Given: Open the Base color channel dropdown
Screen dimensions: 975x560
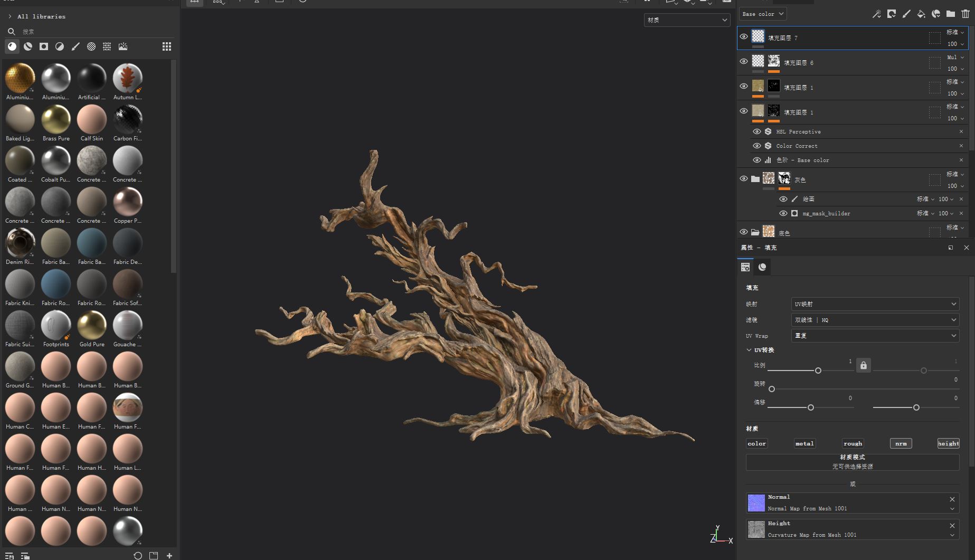Looking at the screenshot, I should pyautogui.click(x=762, y=14).
